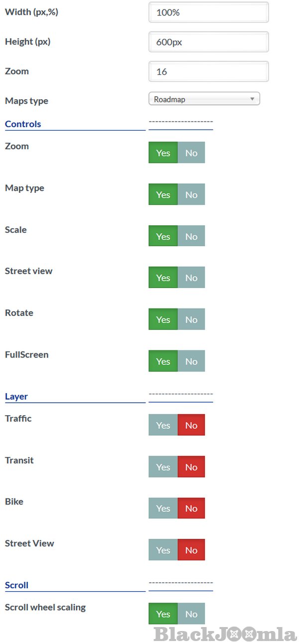Click the Height (px) input field
This screenshot has width=299, height=644.
click(x=208, y=42)
